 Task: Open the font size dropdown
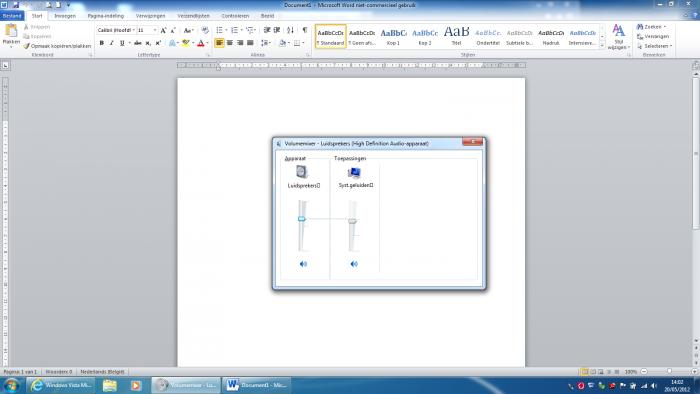pyautogui.click(x=155, y=30)
